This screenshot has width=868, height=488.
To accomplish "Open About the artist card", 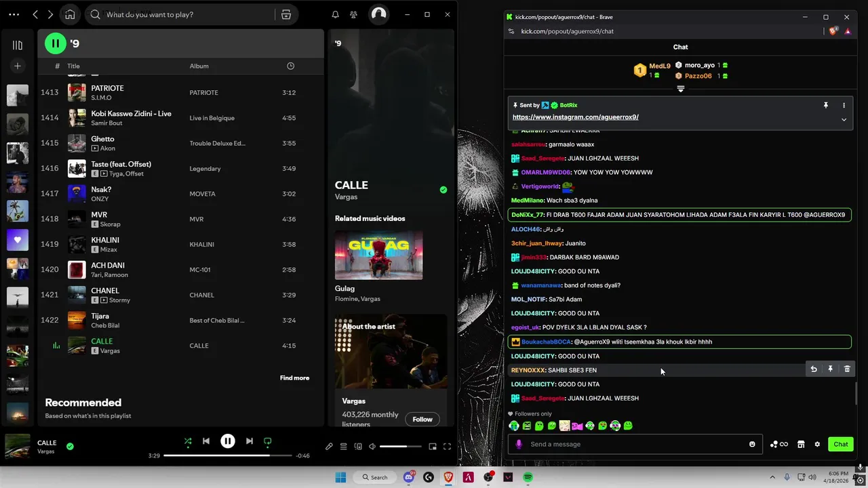I will [x=391, y=371].
